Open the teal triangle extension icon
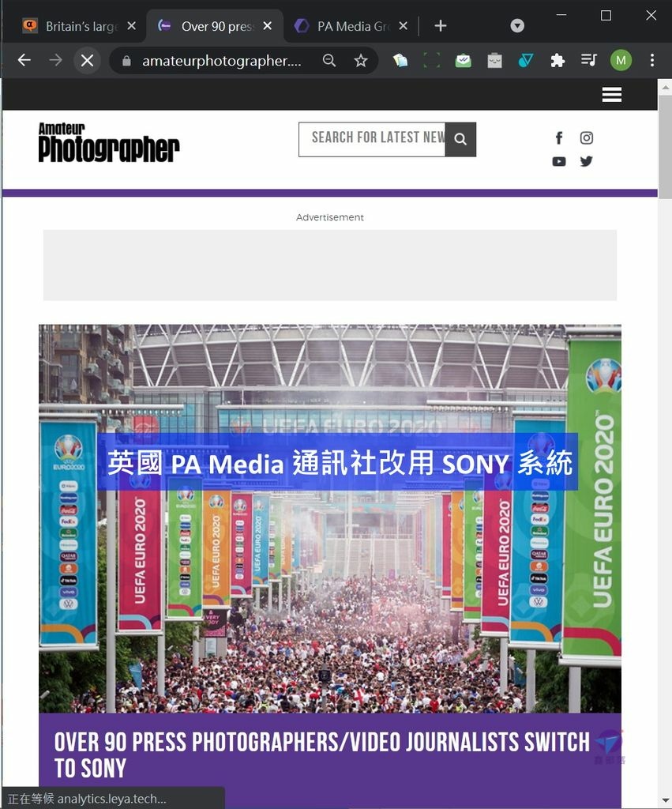Viewport: 672px width, 809px height. 526,60
